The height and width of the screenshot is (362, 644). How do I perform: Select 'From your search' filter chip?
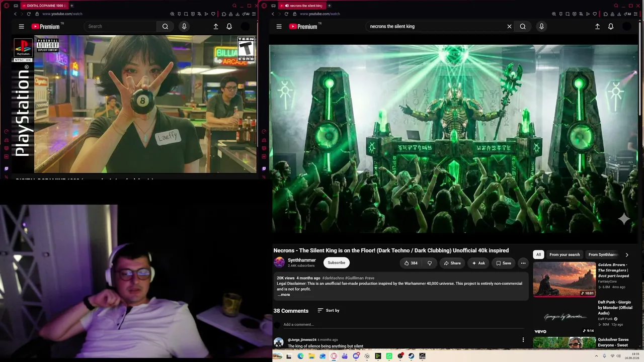(565, 255)
